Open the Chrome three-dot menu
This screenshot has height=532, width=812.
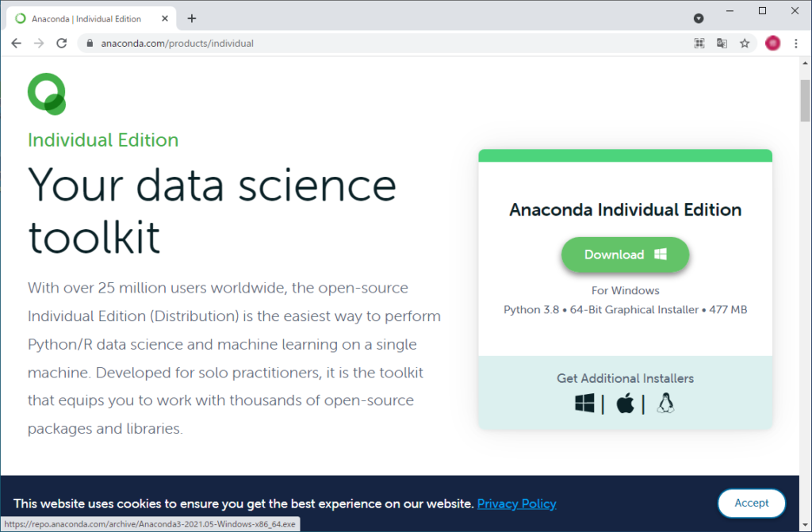(795, 44)
